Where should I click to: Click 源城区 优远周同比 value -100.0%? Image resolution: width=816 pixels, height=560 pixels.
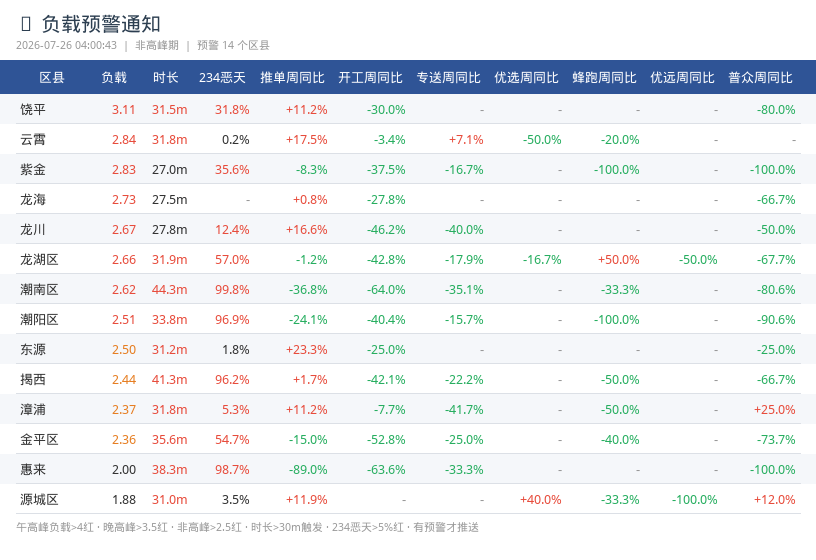click(695, 500)
